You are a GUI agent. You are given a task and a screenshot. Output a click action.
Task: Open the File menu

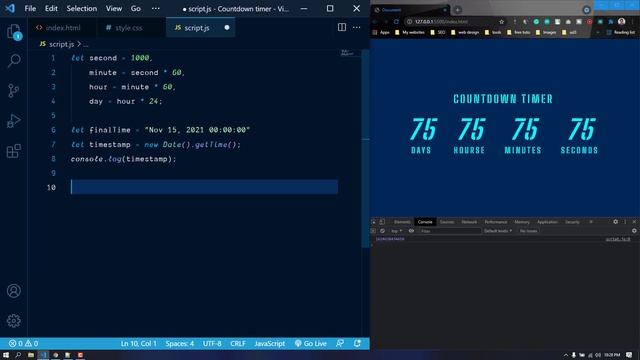pyautogui.click(x=30, y=8)
